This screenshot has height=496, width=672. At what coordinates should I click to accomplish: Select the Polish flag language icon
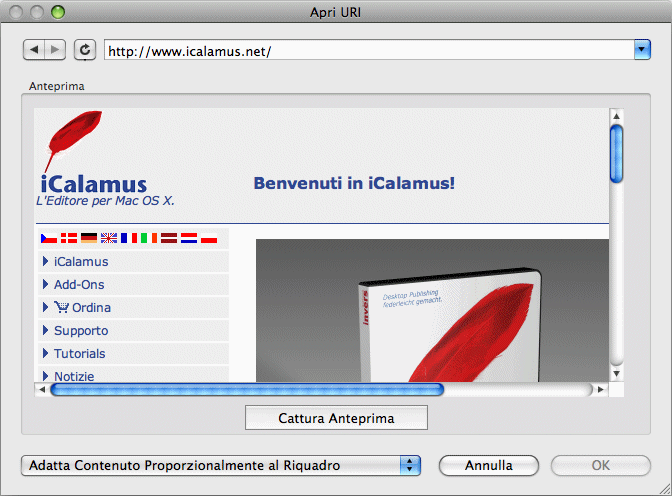click(209, 238)
